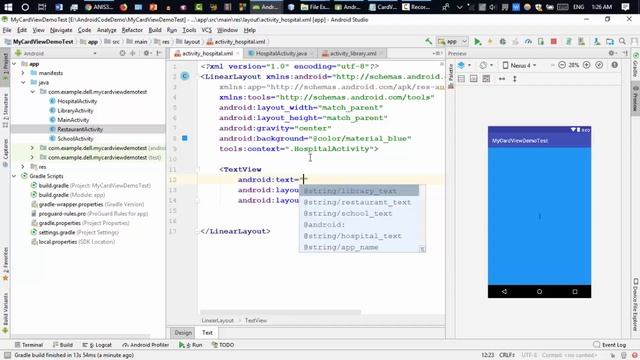640x360 pixels.
Task: Collapse the app module tree node
Action: 14,64
